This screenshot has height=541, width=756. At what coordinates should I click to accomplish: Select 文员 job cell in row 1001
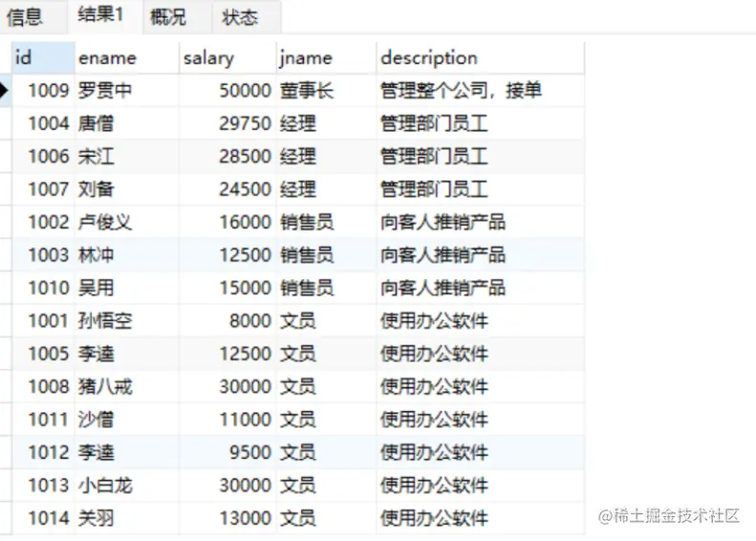click(326, 320)
